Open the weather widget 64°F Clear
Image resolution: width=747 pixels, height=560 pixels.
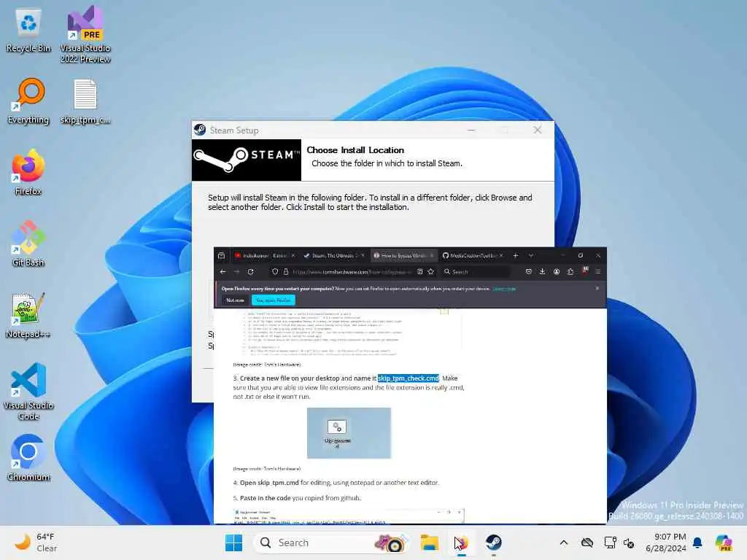[x=36, y=542]
